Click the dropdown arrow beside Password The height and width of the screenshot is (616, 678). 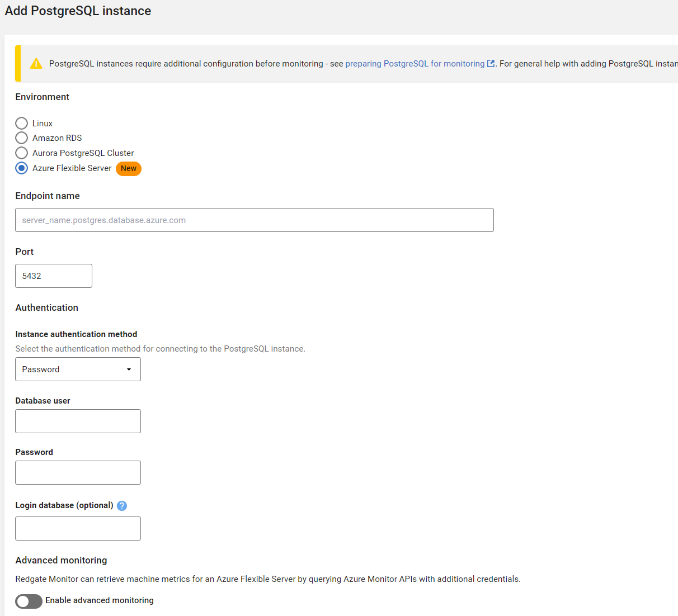[x=129, y=369]
